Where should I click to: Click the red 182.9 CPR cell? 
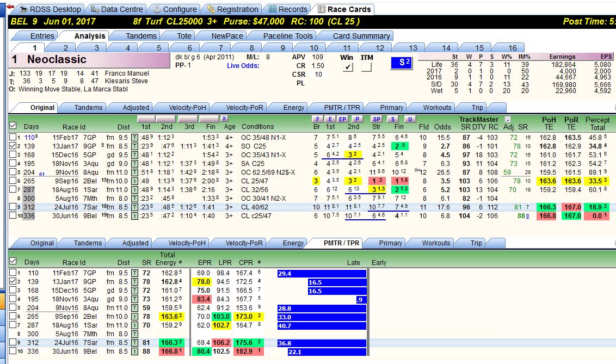click(x=247, y=351)
